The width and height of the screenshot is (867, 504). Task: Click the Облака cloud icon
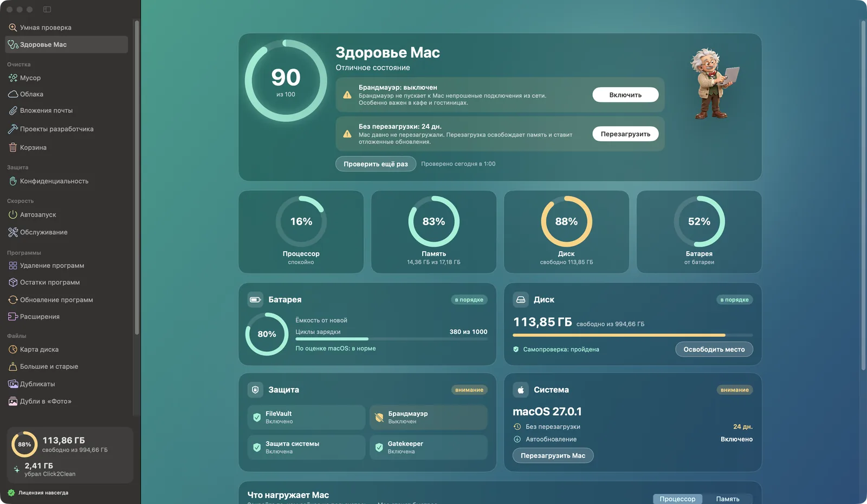[x=13, y=94]
